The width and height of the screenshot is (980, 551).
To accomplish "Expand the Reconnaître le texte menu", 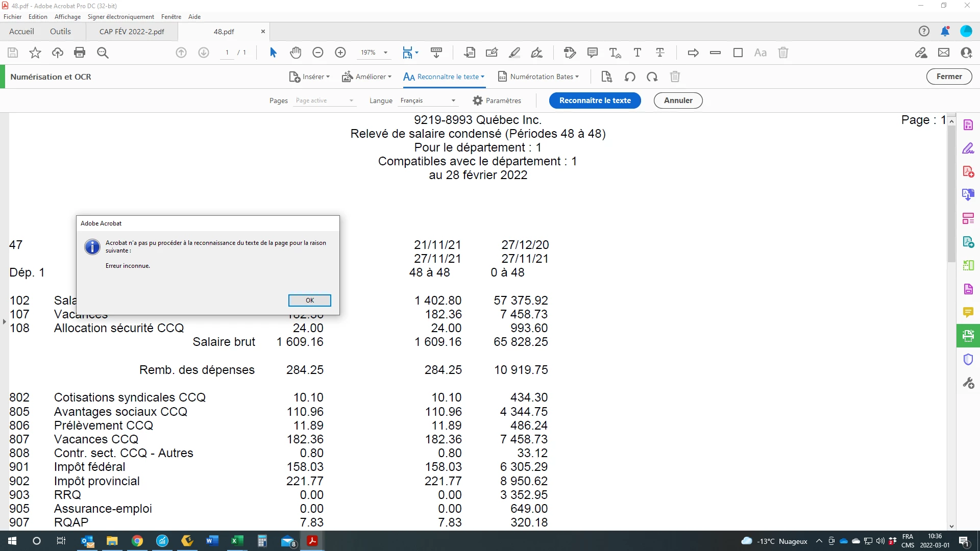I will [444, 77].
